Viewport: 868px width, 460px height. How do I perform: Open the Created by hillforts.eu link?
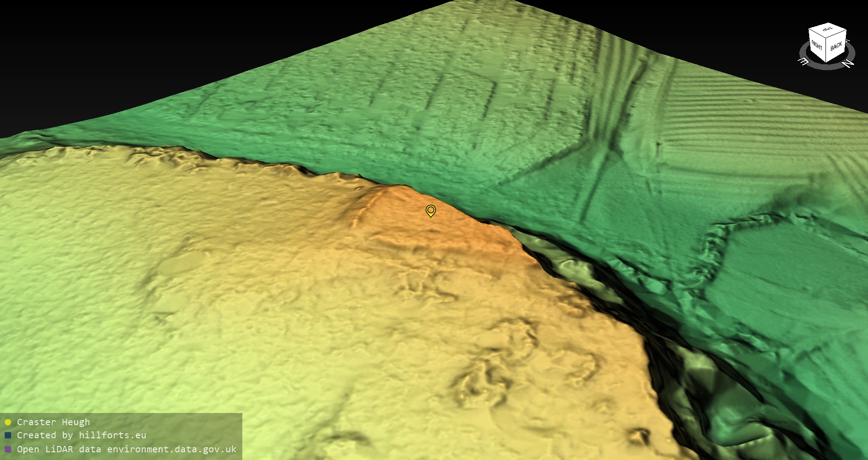click(81, 436)
